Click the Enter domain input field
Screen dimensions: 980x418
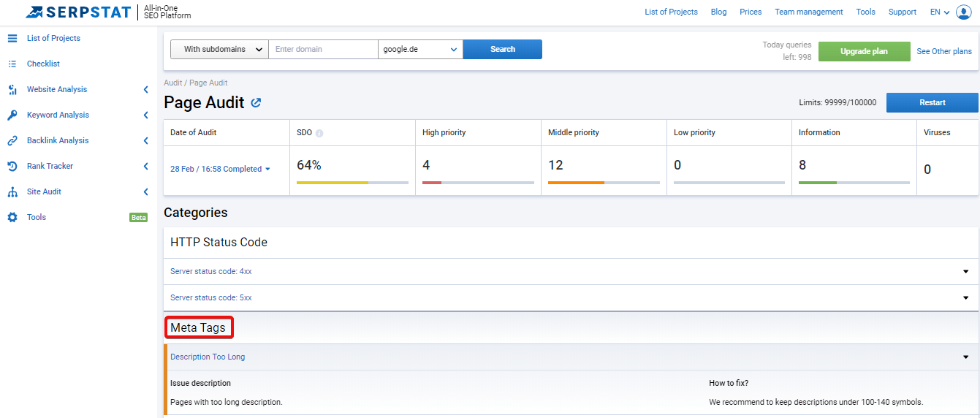click(x=323, y=49)
